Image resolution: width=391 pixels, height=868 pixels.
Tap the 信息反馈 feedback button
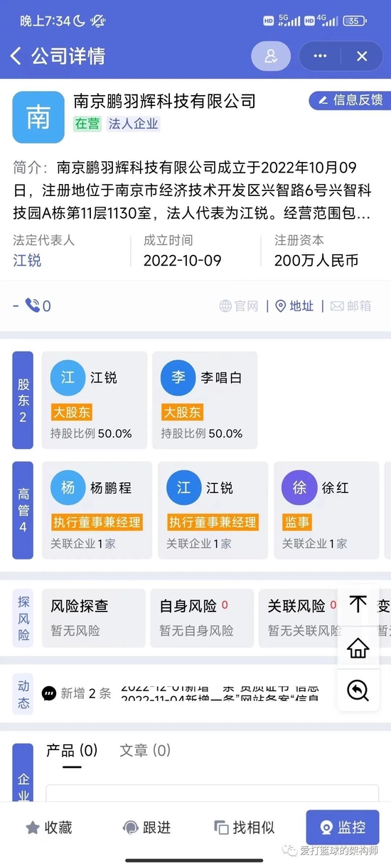350,100
